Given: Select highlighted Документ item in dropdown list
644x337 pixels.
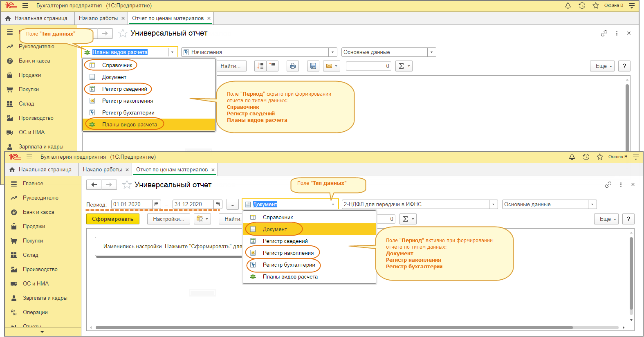Looking at the screenshot, I should 275,229.
